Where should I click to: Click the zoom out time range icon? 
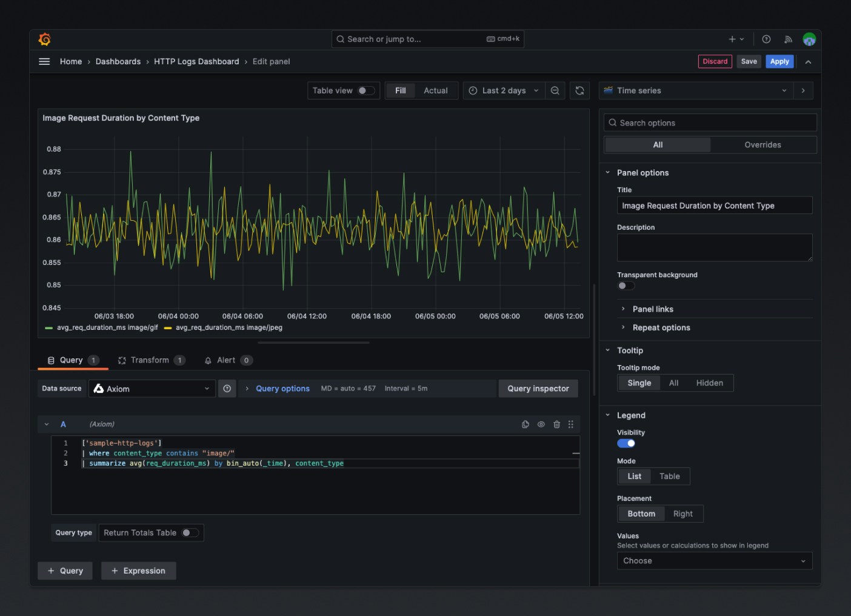(555, 90)
